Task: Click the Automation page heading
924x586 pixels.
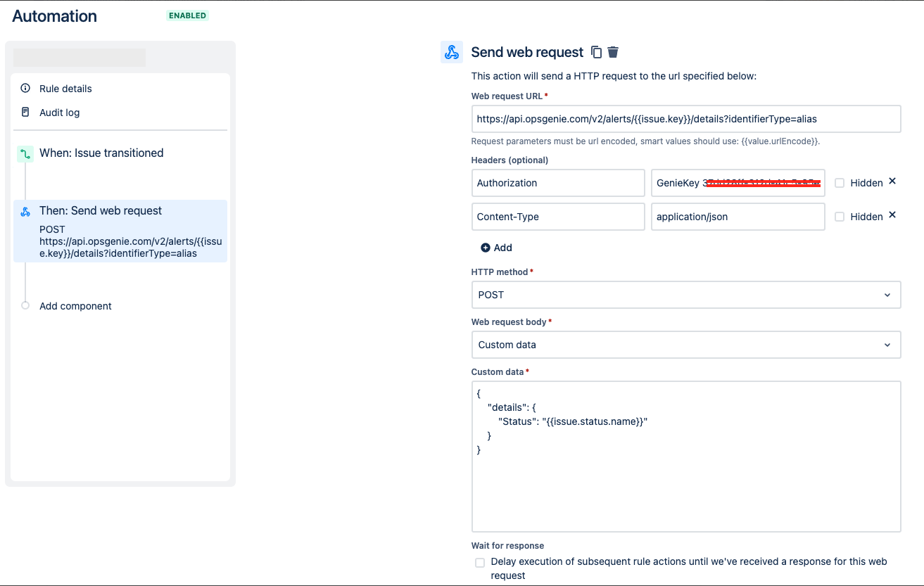Action: 55,15
